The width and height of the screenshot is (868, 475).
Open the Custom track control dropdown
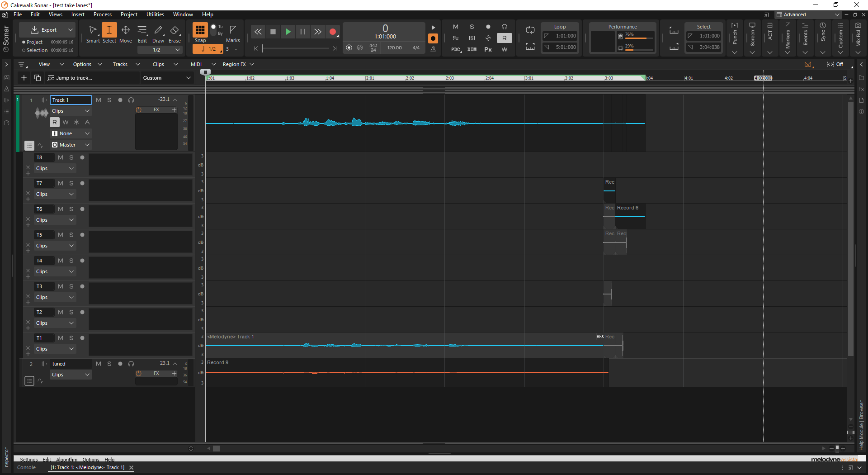(166, 78)
